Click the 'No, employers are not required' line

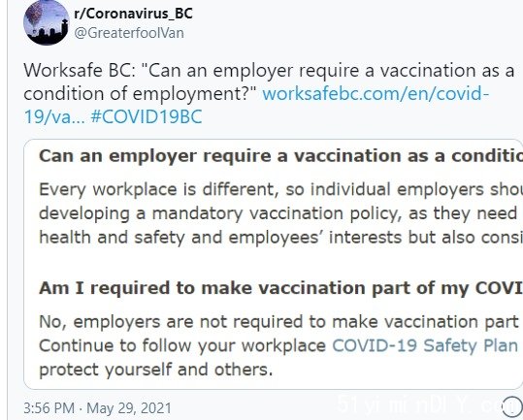click(278, 322)
